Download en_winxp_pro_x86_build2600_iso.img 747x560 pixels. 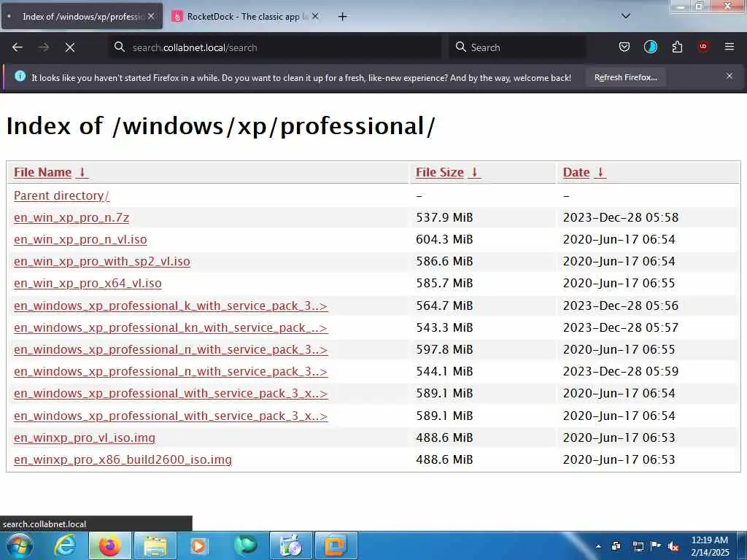123,459
